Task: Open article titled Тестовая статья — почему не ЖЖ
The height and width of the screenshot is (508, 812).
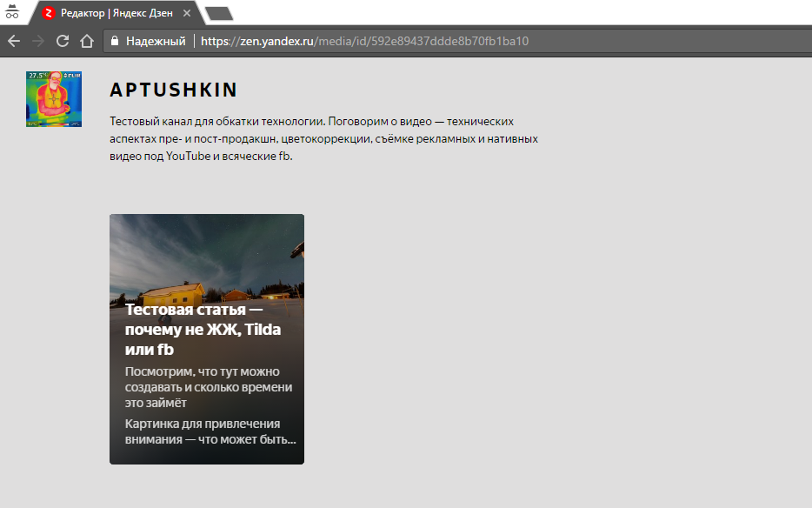Action: click(x=203, y=329)
